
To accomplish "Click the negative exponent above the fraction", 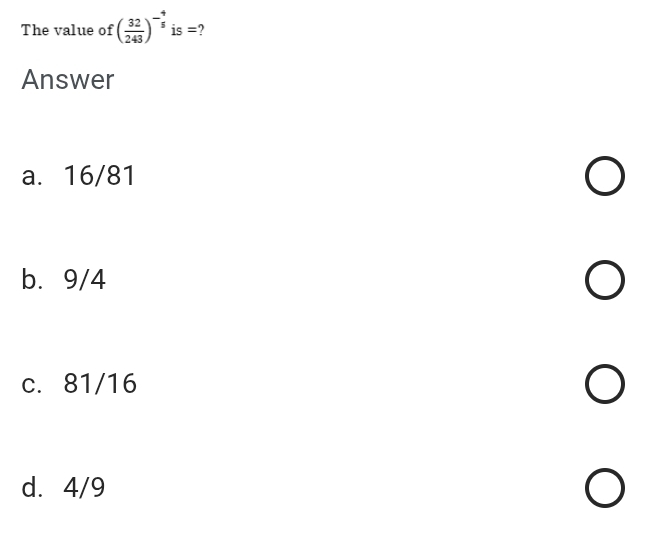I will pos(159,17).
